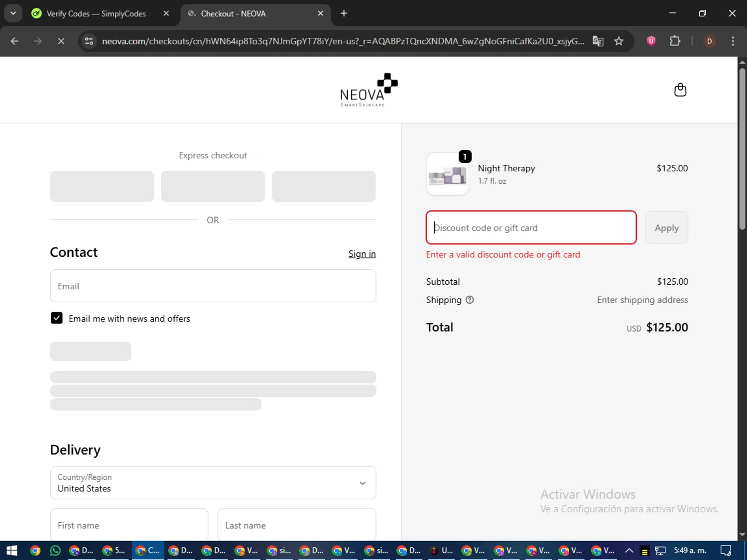Open the tab search dropdown arrow

click(x=13, y=13)
